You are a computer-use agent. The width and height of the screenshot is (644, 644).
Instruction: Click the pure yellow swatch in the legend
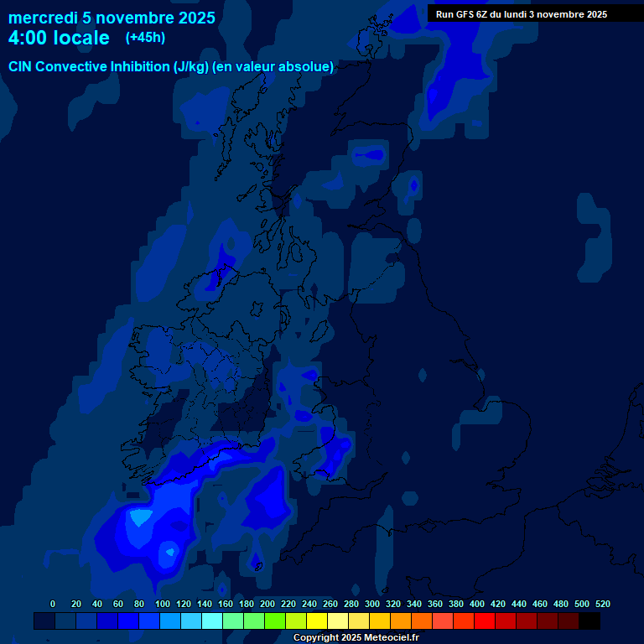tap(317, 621)
